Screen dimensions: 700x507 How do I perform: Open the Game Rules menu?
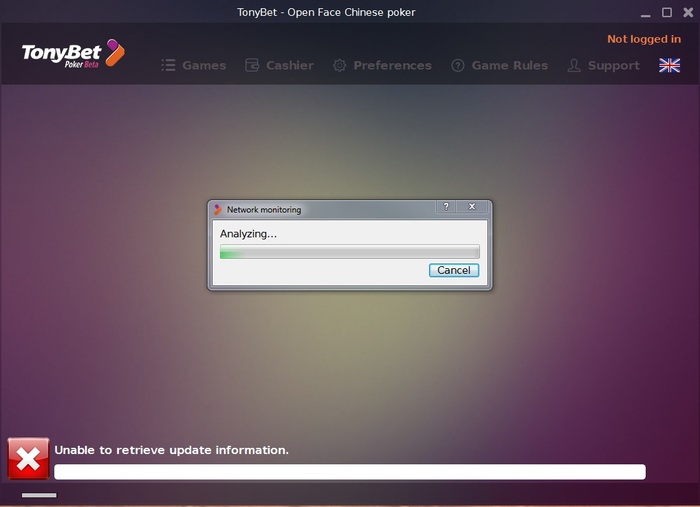point(500,66)
